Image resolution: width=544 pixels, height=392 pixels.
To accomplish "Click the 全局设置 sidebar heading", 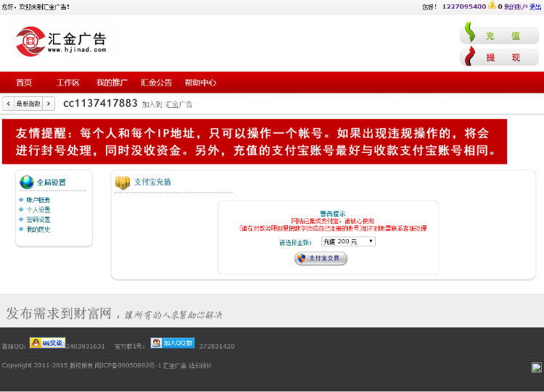I will tap(51, 183).
